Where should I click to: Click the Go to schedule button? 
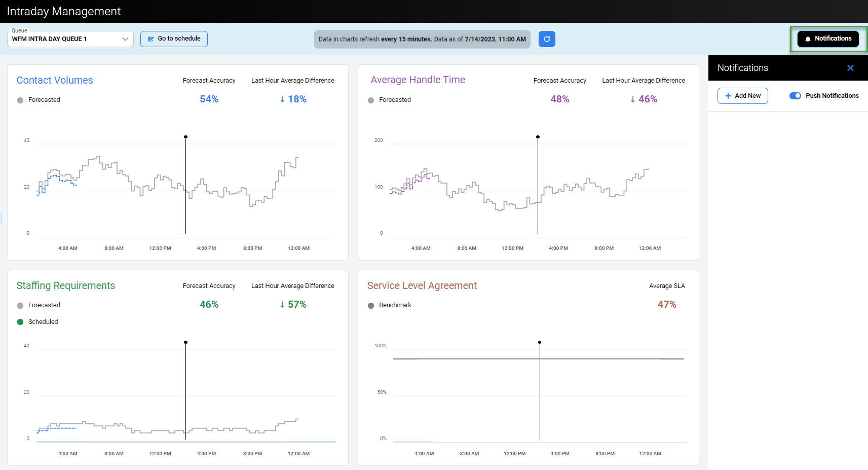174,39
